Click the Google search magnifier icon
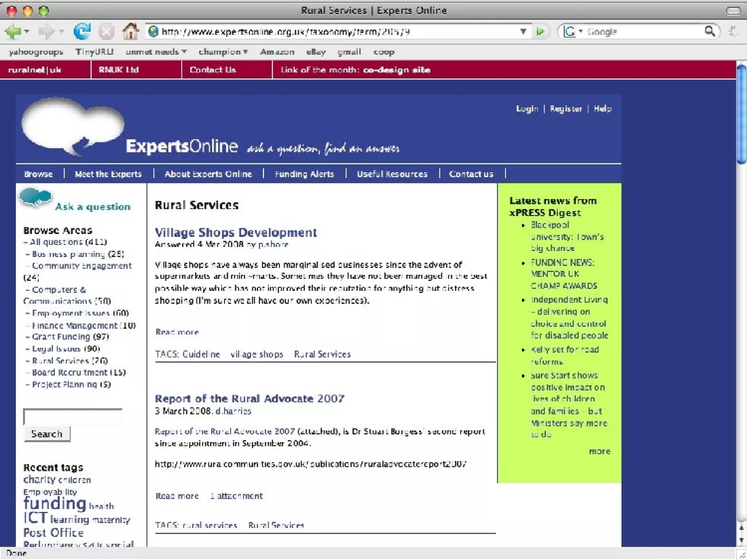Viewport: 747px width, 560px height. [x=709, y=31]
